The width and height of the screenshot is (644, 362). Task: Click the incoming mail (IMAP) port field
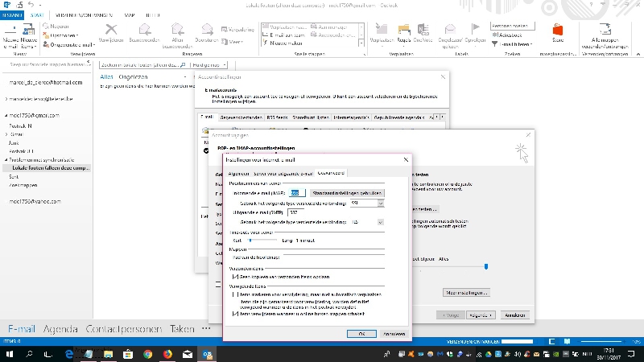pos(297,193)
